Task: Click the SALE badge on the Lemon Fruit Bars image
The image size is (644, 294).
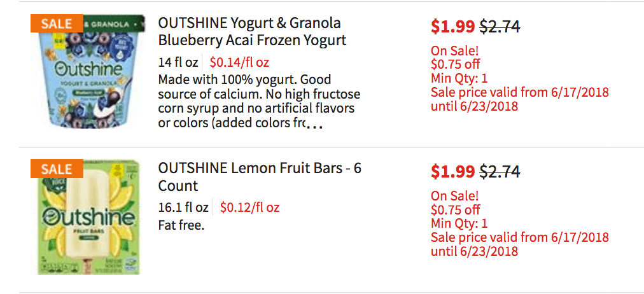Action: click(x=57, y=169)
